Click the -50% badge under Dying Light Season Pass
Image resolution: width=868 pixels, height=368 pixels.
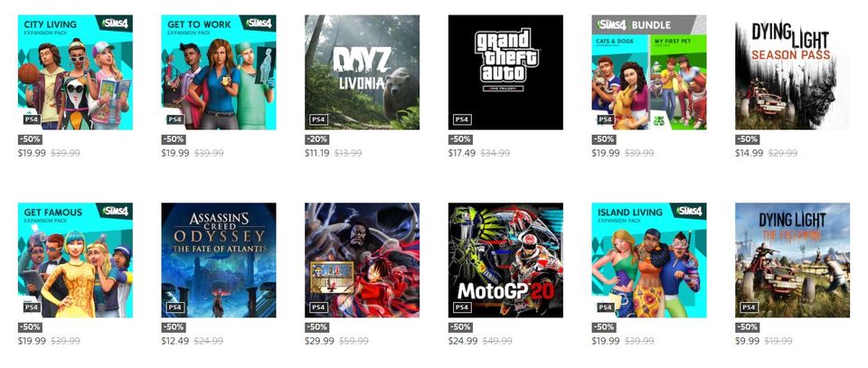pos(748,139)
